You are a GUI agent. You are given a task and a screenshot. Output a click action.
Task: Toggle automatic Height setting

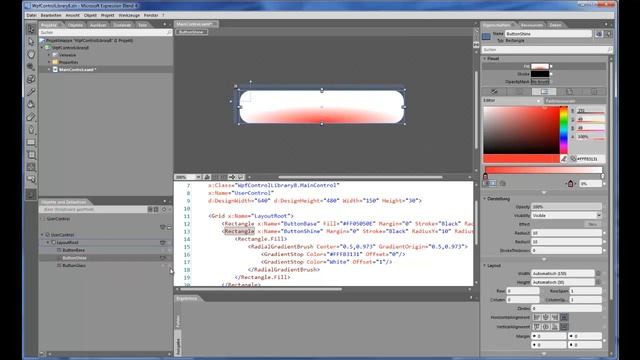coord(598,282)
